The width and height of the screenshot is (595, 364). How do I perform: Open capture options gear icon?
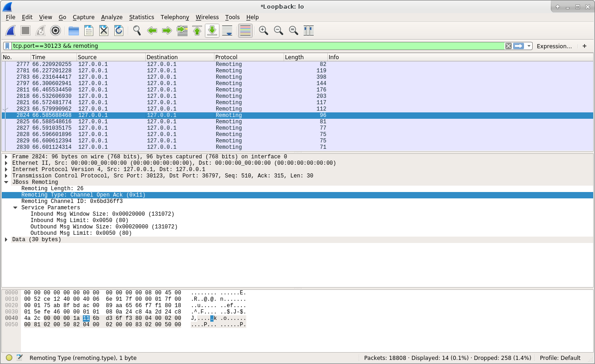coord(56,30)
